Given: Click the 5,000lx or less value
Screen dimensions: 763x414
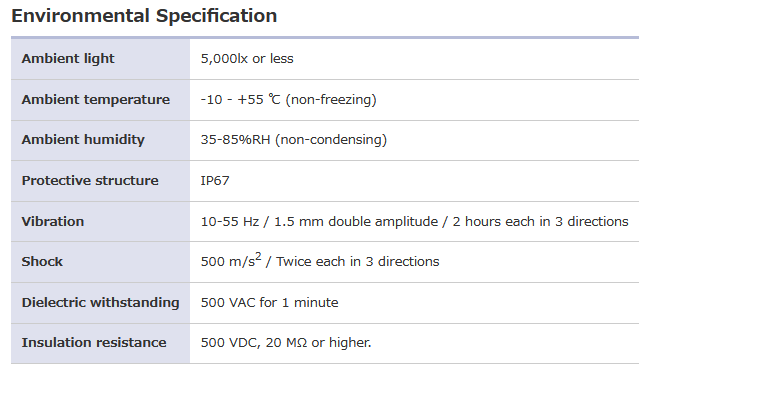Looking at the screenshot, I should [x=247, y=59].
